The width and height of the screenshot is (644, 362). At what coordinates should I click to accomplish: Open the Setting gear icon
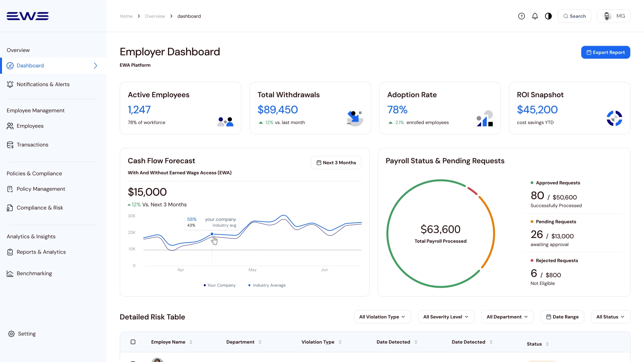click(x=11, y=334)
